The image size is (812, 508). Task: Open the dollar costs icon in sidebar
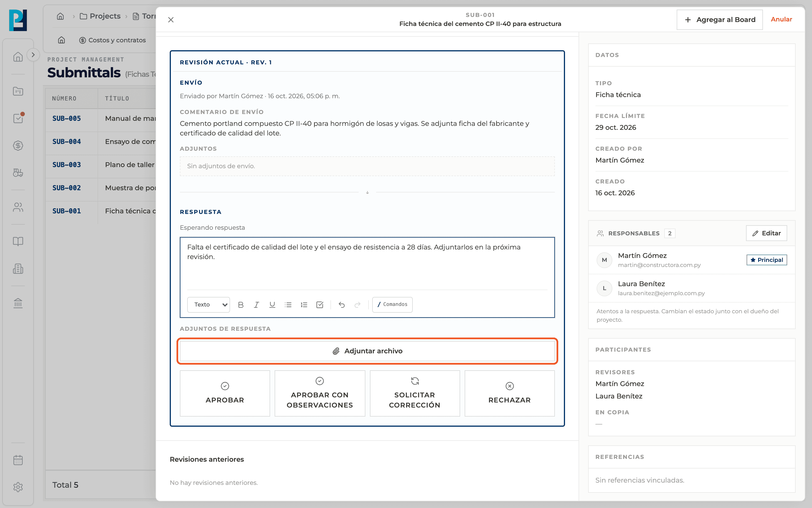coord(18,145)
